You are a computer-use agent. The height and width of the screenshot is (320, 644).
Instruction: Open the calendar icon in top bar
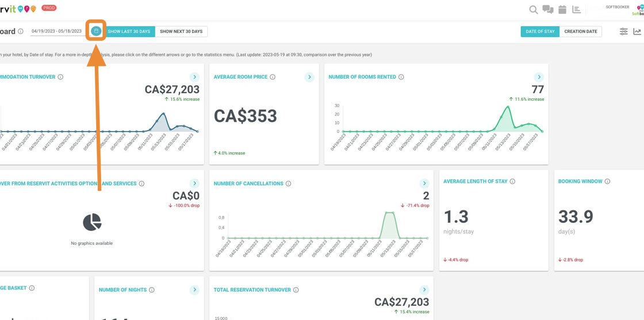pyautogui.click(x=562, y=10)
